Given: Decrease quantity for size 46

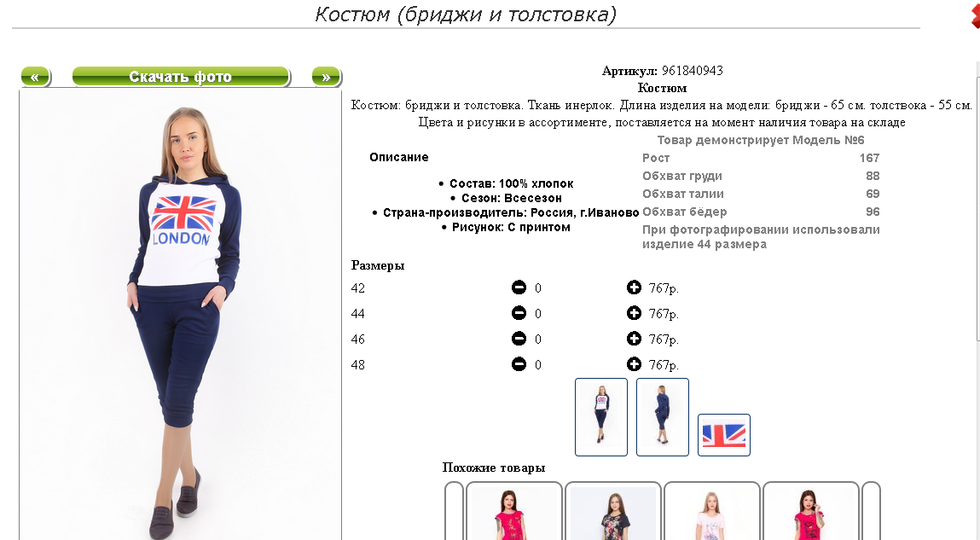Looking at the screenshot, I should click(x=519, y=339).
